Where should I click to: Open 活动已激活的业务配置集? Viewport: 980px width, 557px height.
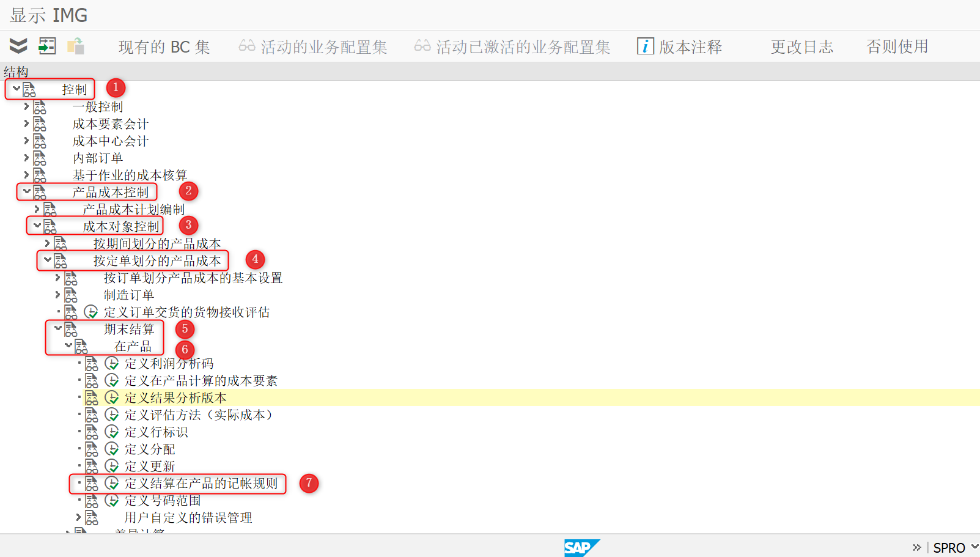click(x=512, y=47)
